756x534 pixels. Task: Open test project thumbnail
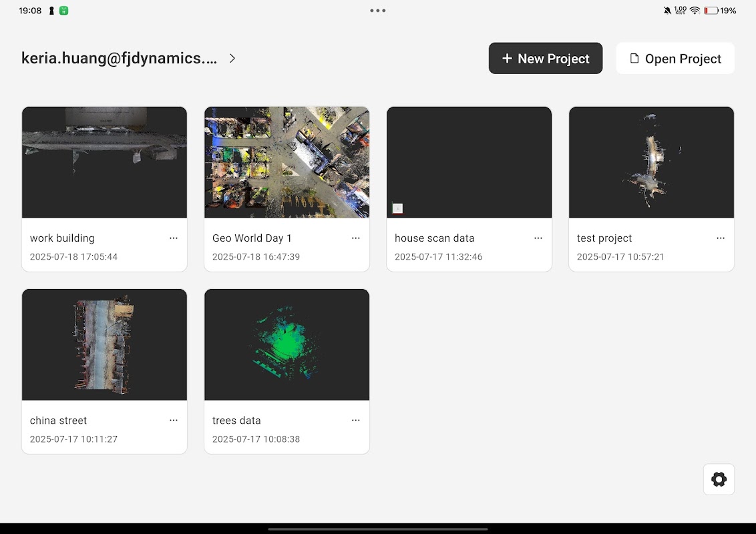coord(651,162)
